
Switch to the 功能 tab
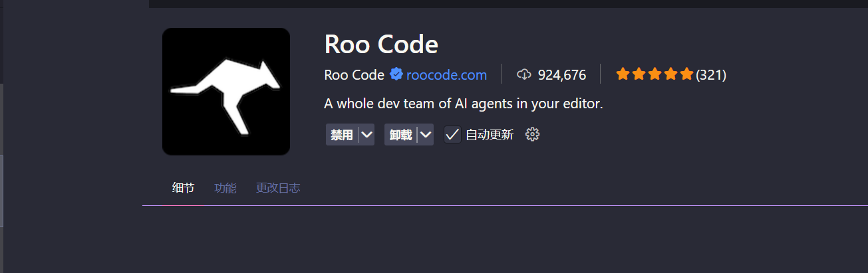tap(225, 188)
